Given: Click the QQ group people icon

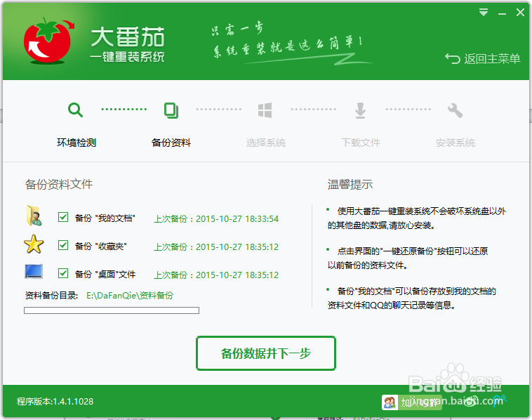Looking at the screenshot, I should pyautogui.click(x=390, y=402).
